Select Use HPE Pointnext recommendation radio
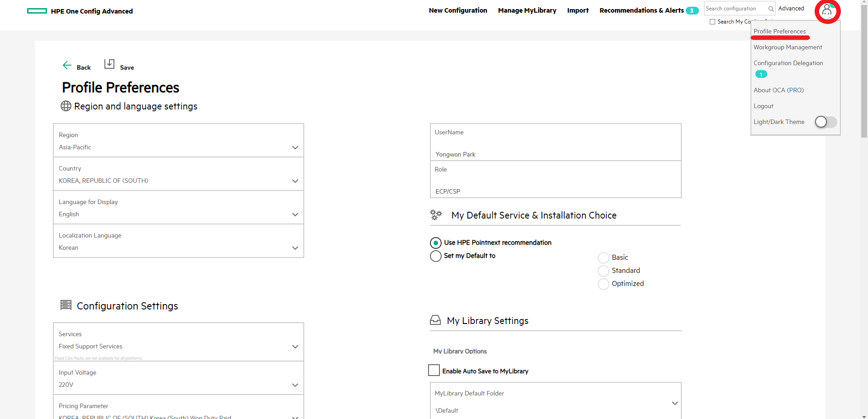Screen dimensions: 868x419 click(436, 243)
